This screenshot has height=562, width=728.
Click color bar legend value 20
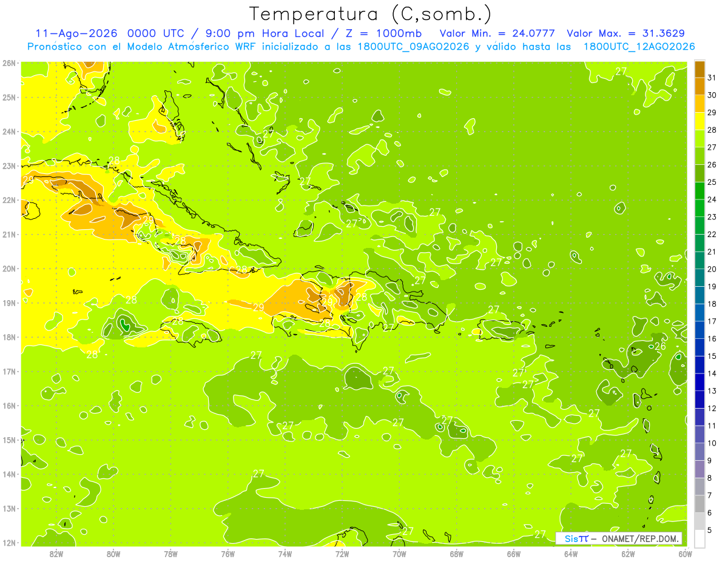pos(712,269)
